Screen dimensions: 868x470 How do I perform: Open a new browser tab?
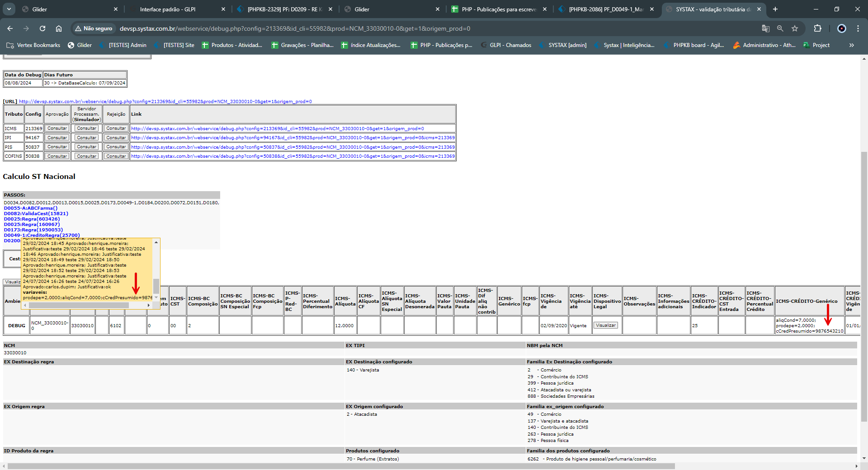(775, 9)
